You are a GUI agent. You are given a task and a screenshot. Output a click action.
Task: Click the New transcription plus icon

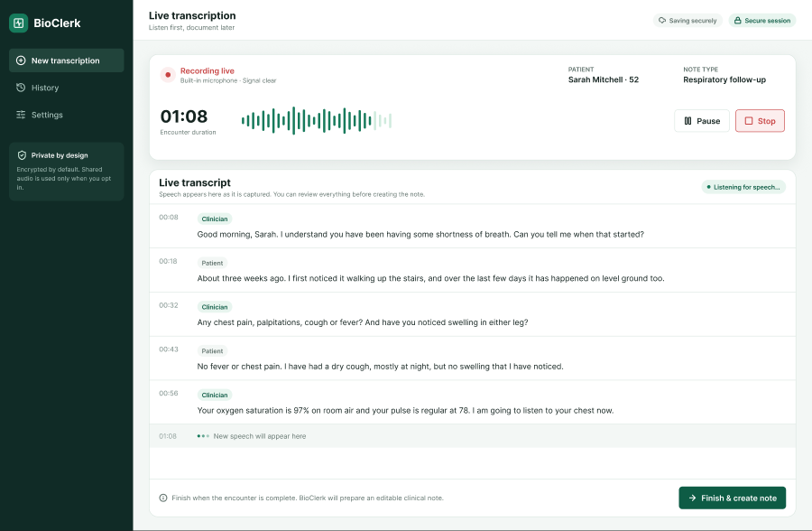(21, 61)
